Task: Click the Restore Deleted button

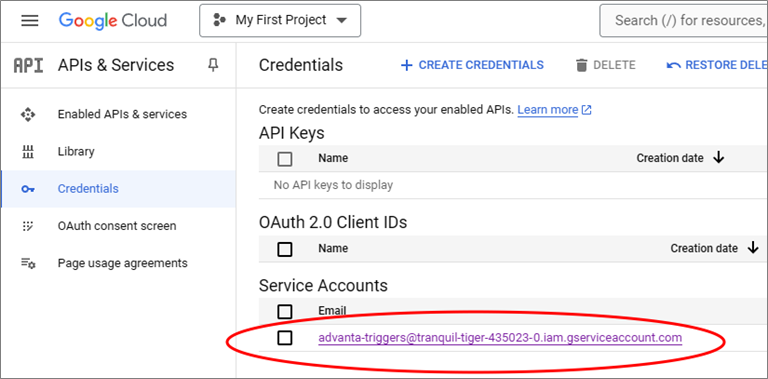Action: tap(717, 65)
